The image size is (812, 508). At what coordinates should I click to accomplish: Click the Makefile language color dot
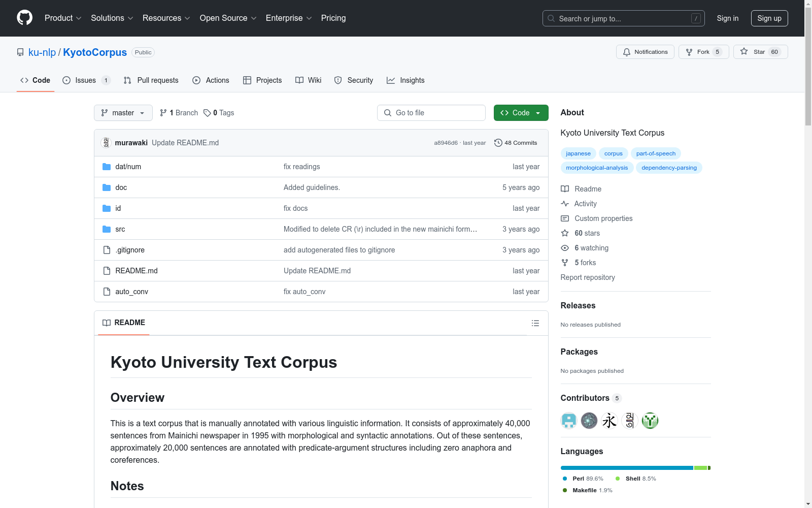565,490
